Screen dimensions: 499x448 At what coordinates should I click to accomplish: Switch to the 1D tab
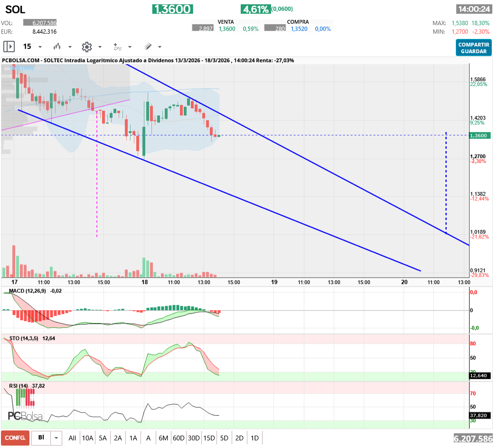[254, 438]
